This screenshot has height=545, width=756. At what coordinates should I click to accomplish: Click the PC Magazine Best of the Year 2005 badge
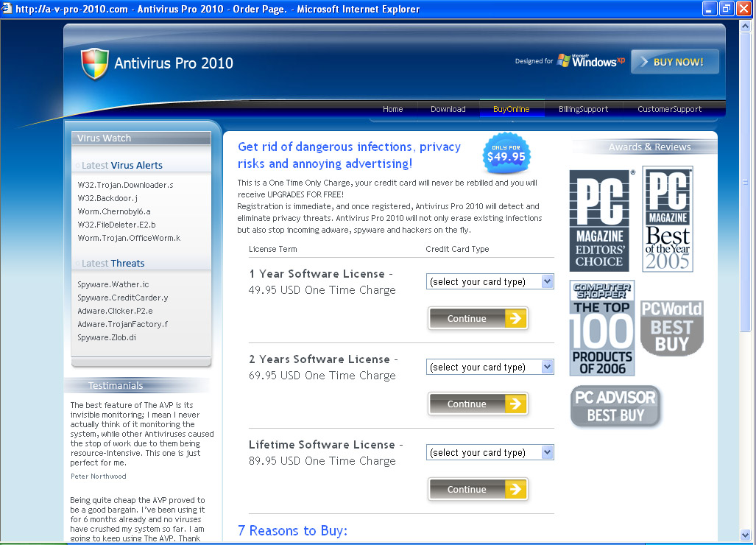(x=668, y=219)
